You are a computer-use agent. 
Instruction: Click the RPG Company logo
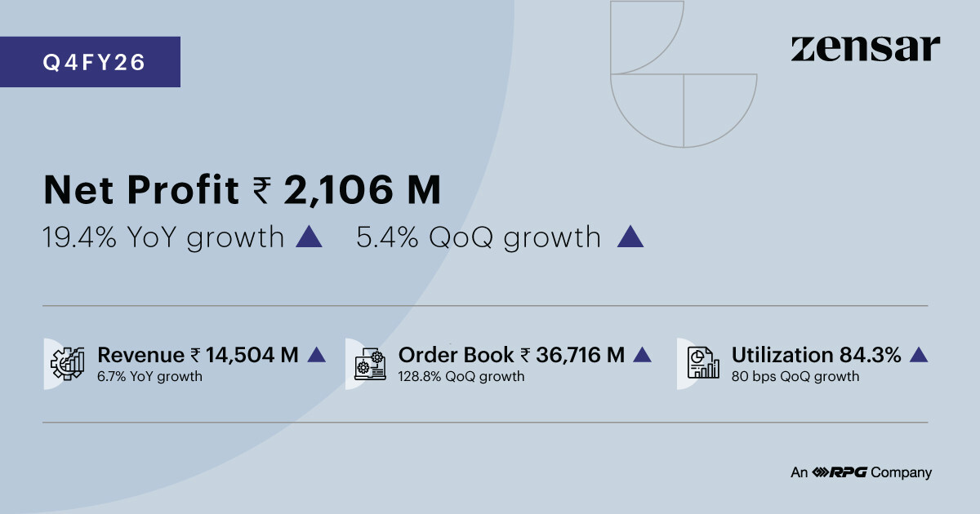coord(861,472)
